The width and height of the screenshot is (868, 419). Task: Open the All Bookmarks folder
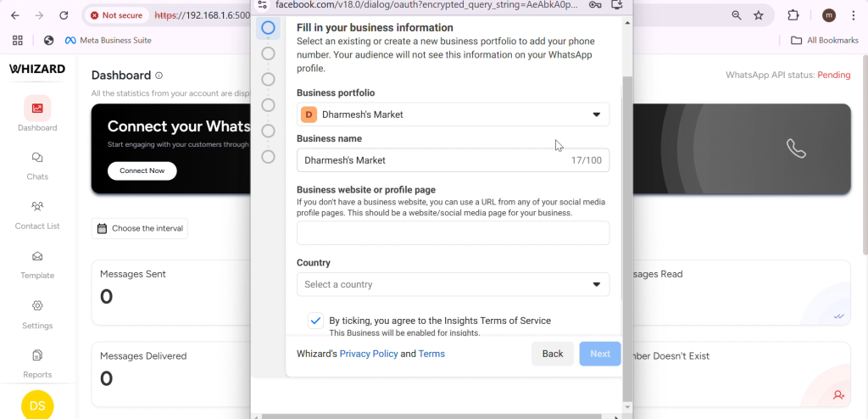point(824,41)
